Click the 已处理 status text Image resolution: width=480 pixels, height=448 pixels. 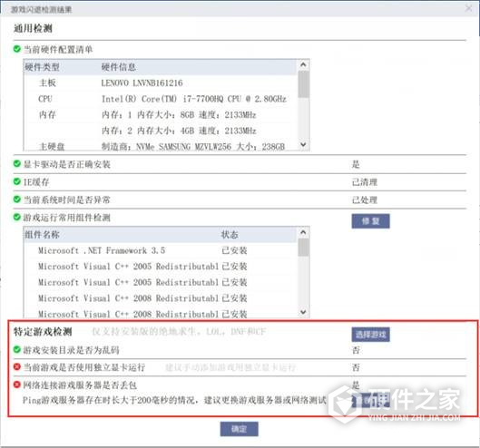(364, 200)
